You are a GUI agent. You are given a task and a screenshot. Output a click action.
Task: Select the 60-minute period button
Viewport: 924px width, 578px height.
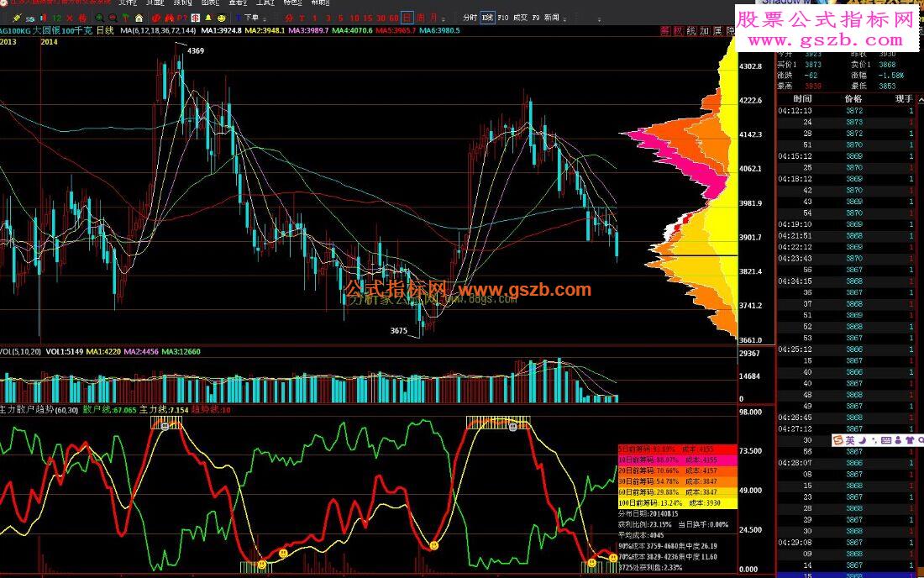(394, 18)
